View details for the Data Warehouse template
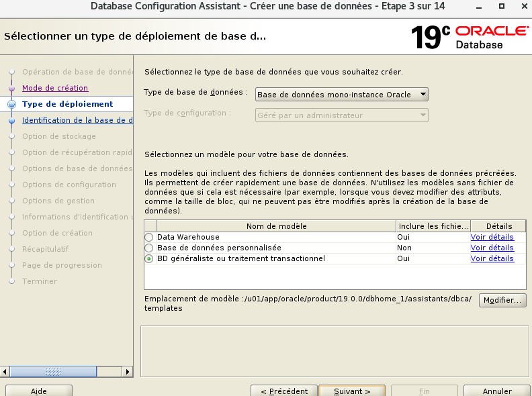This screenshot has width=532, height=396. (x=492, y=237)
